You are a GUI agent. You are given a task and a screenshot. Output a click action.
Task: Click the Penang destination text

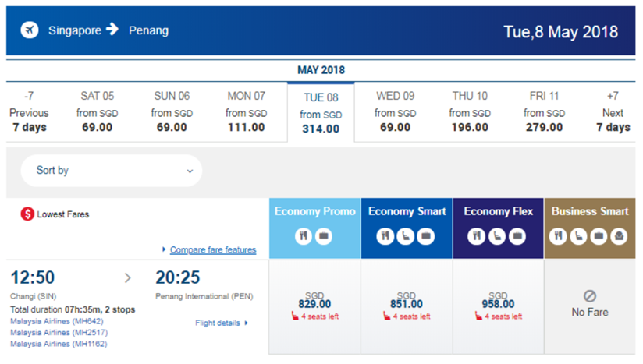[148, 30]
